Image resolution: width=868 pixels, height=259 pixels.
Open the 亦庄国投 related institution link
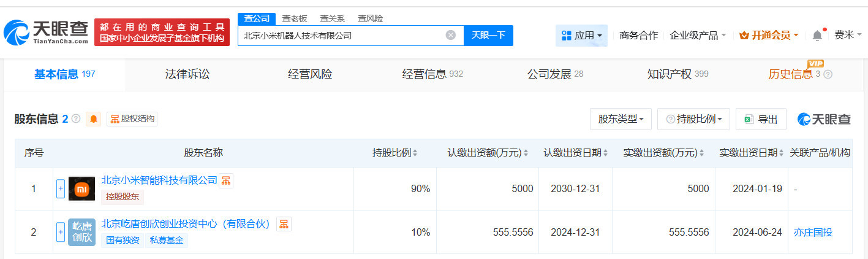point(813,233)
